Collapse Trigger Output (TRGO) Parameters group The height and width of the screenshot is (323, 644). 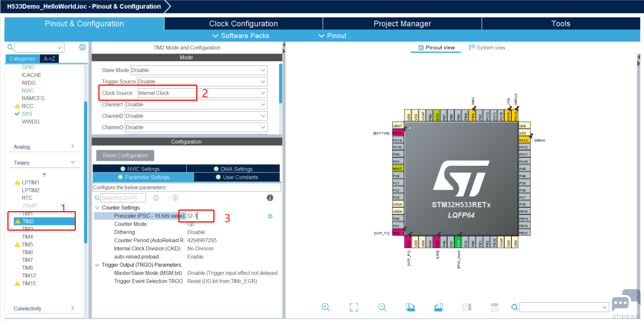[x=97, y=265]
